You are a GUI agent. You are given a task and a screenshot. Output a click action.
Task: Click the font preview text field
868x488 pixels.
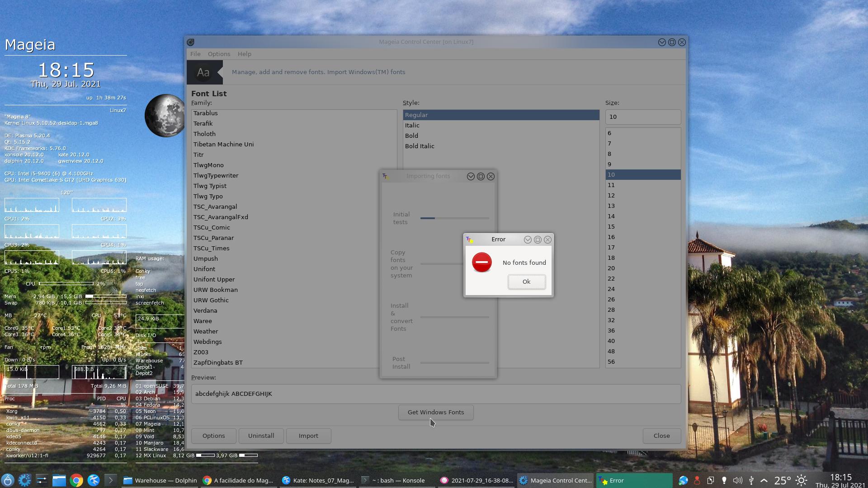[x=436, y=394]
